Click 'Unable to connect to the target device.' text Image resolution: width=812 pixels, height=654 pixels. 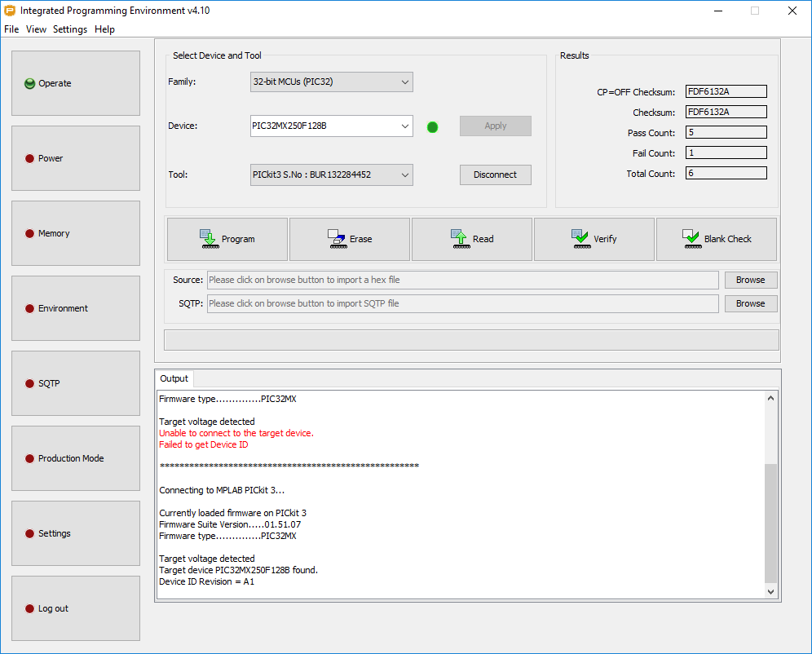(236, 433)
